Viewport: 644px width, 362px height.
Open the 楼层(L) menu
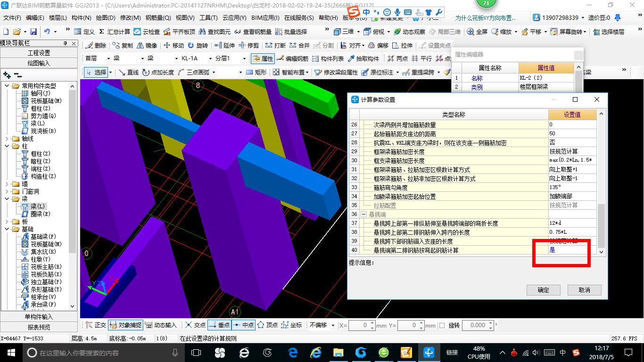point(58,18)
